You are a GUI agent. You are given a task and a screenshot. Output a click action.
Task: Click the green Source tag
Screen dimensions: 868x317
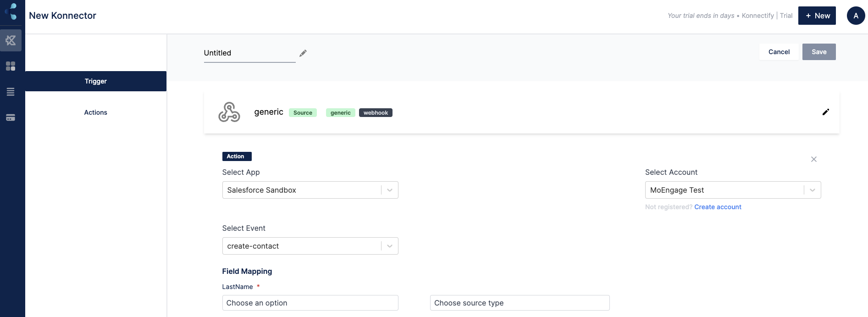[303, 113]
